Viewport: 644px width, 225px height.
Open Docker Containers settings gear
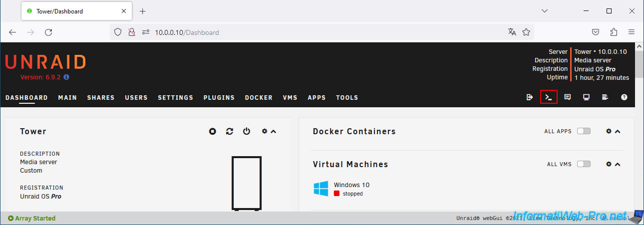pos(609,131)
